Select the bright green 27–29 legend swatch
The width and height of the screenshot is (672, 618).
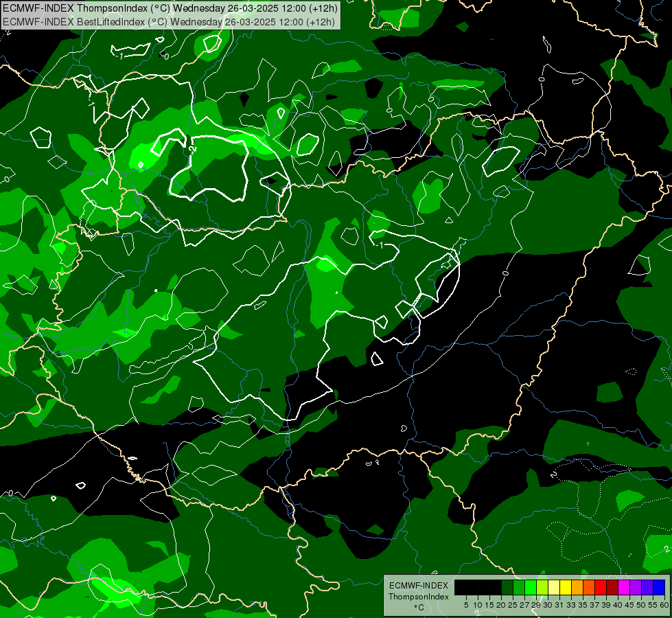(x=531, y=588)
